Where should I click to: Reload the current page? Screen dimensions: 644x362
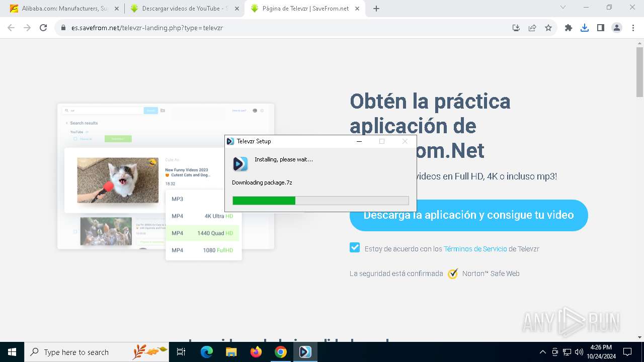click(43, 28)
